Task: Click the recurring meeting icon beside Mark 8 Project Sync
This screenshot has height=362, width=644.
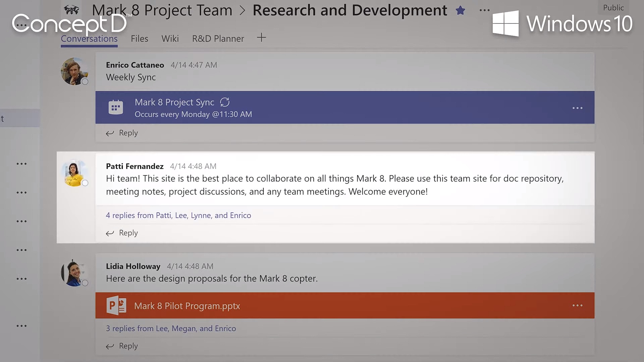Action: (x=225, y=102)
